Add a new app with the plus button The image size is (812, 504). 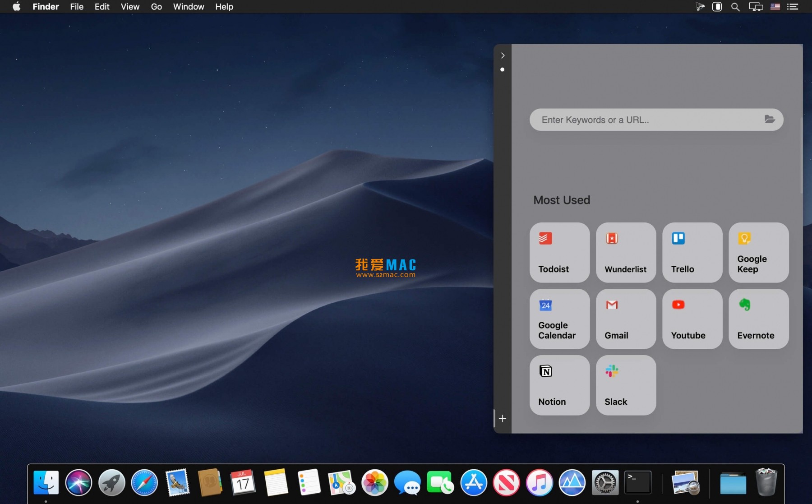[503, 418]
